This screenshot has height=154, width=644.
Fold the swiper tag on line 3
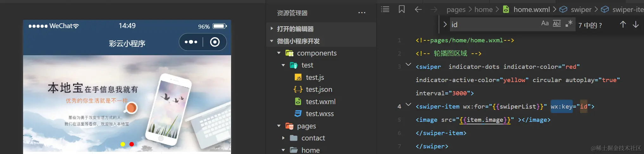click(x=409, y=64)
